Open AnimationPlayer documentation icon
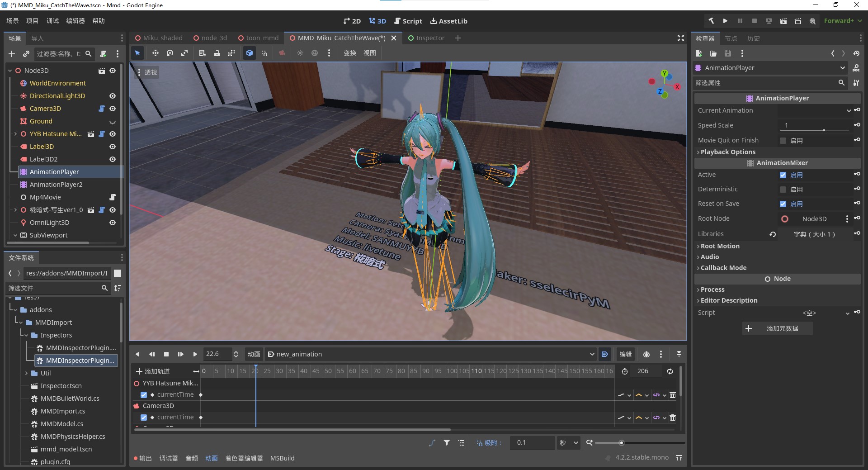The height and width of the screenshot is (470, 868). tap(856, 68)
